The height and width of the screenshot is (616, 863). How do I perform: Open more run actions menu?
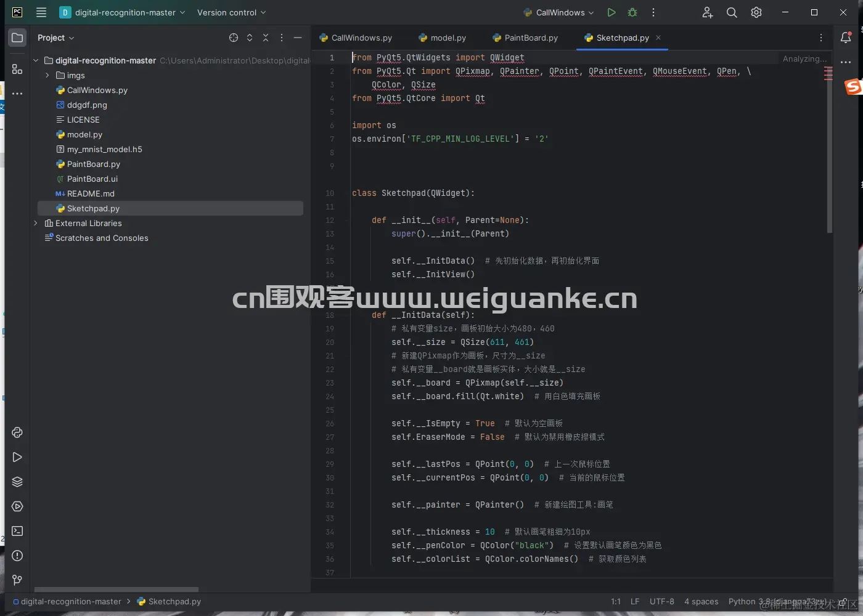click(x=653, y=12)
